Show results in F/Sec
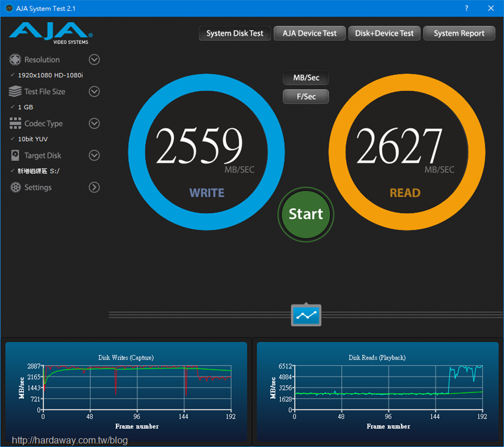This screenshot has height=447, width=504. click(306, 97)
